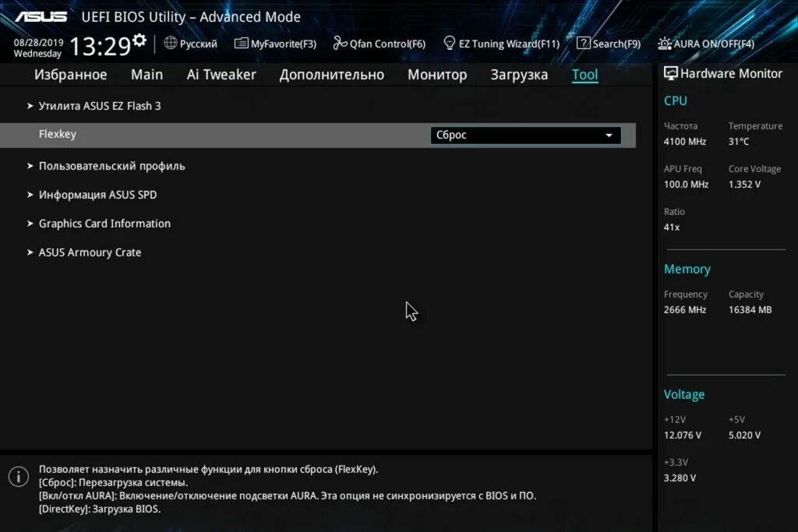This screenshot has width=798, height=532.
Task: Click the globe language icon
Action: coord(171,43)
